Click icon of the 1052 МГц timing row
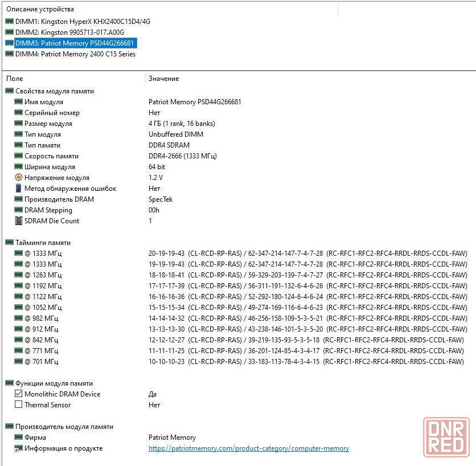Screen dimensions: 476x466 pyautogui.click(x=19, y=307)
